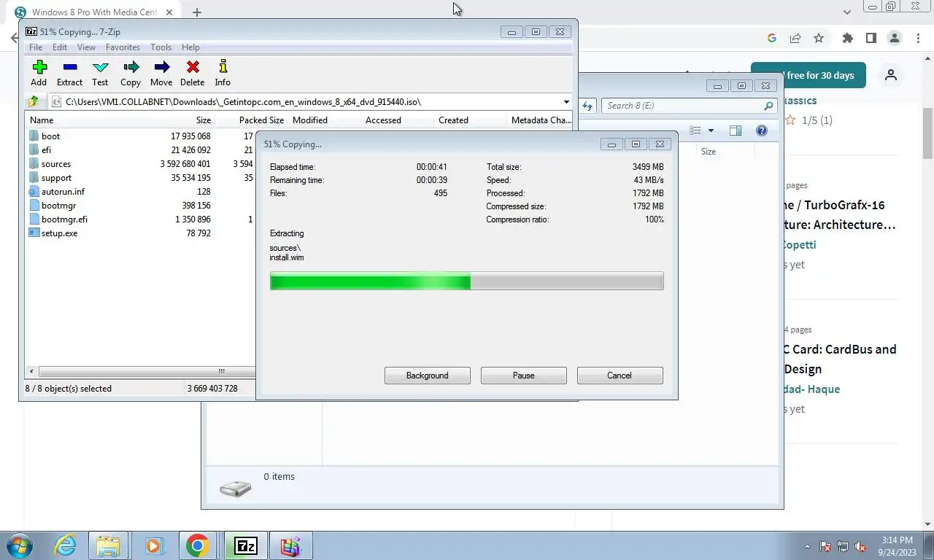
Task: Launch Internet Explorer from the taskbar
Action: [x=65, y=545]
